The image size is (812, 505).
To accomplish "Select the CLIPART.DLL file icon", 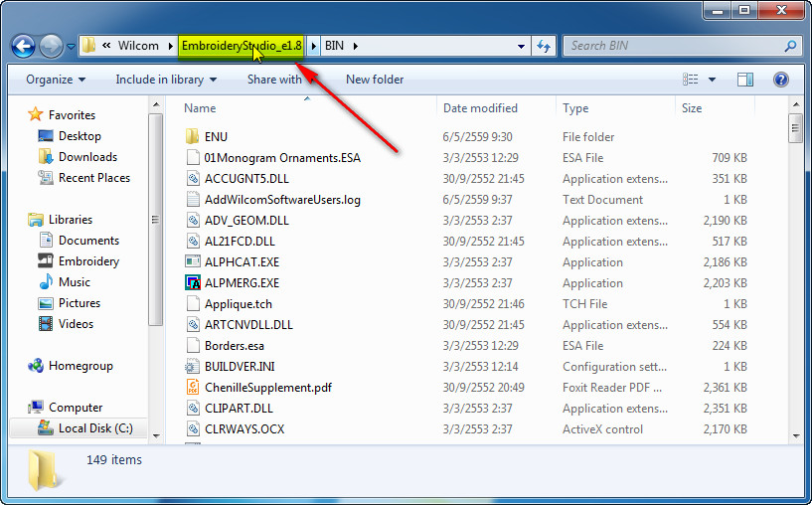I will (193, 409).
